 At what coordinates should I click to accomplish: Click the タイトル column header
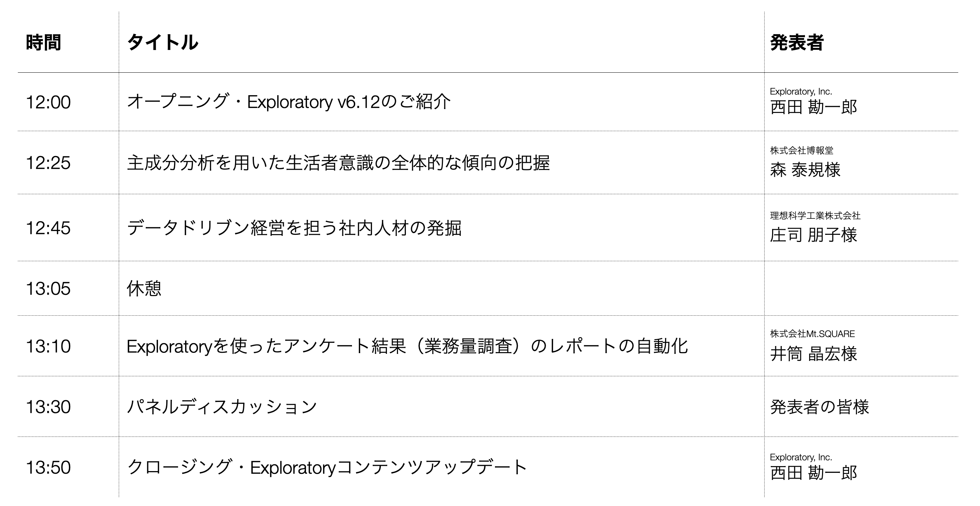pos(163,42)
